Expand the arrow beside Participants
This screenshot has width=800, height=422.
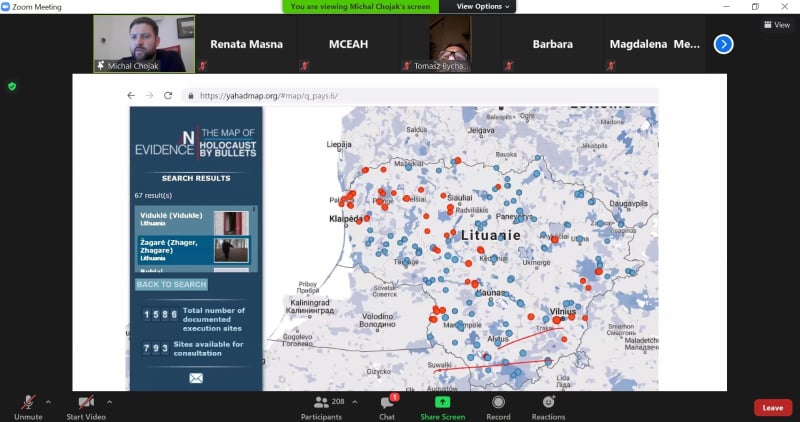click(x=355, y=402)
